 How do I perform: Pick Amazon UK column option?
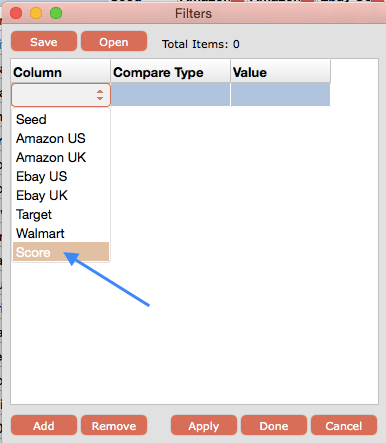61,157
